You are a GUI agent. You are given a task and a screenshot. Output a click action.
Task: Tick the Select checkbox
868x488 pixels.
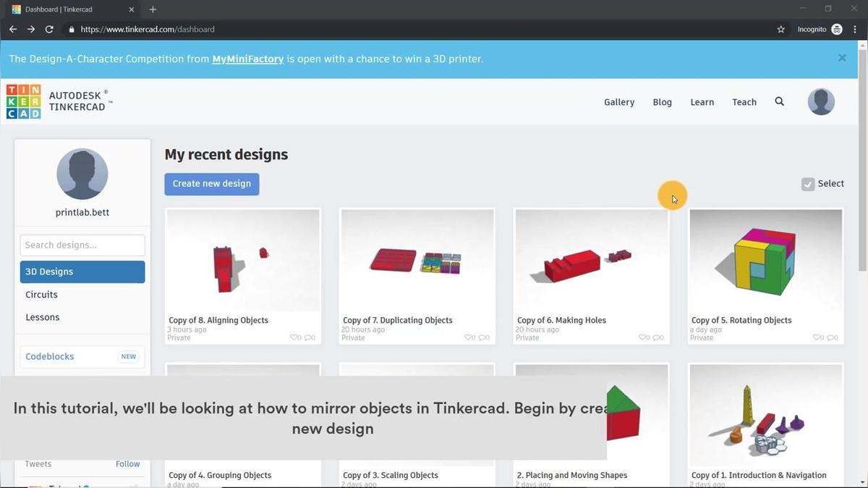pyautogui.click(x=808, y=184)
